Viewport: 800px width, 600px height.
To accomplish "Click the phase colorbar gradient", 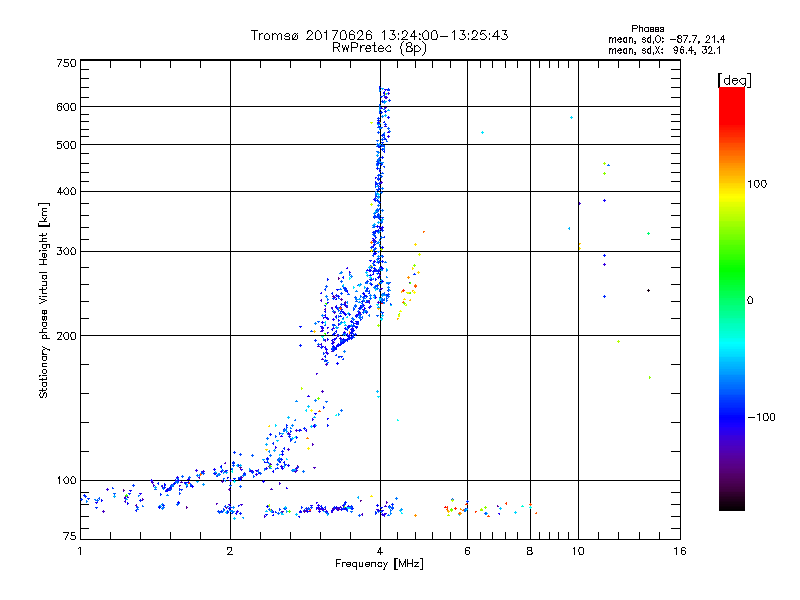I will 732,298.
